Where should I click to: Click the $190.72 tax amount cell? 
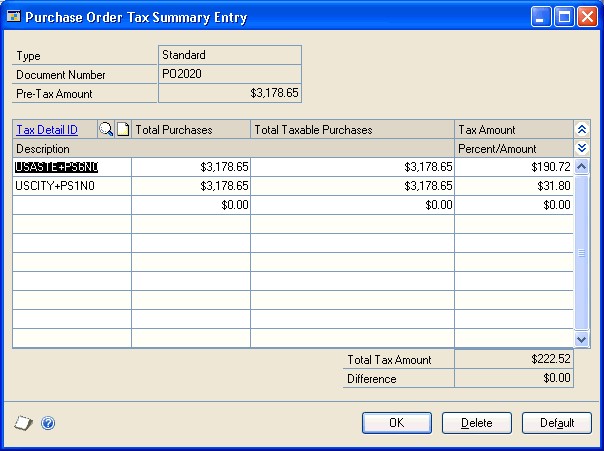click(514, 167)
